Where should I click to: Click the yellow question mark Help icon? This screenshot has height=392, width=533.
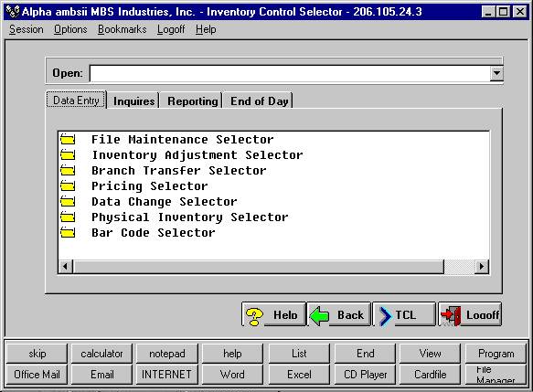point(254,316)
